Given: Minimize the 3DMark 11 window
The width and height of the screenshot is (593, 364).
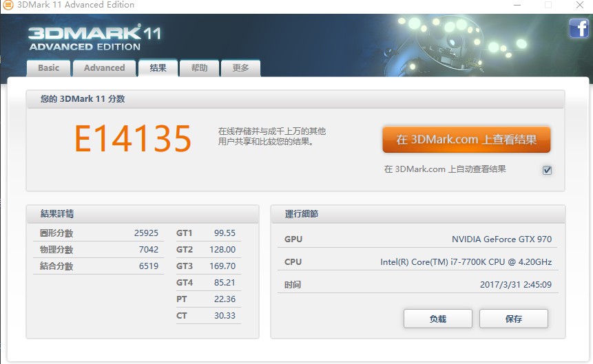Looking at the screenshot, I should tap(517, 5).
